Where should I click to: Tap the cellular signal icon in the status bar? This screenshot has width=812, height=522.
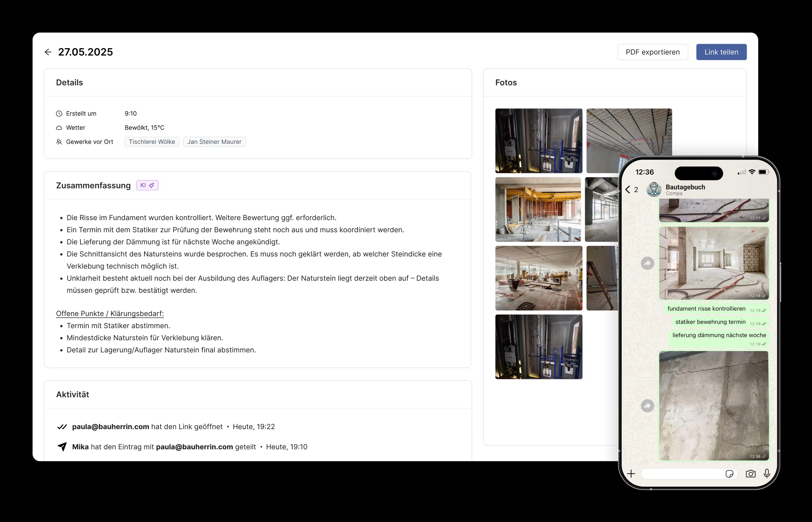pos(742,173)
